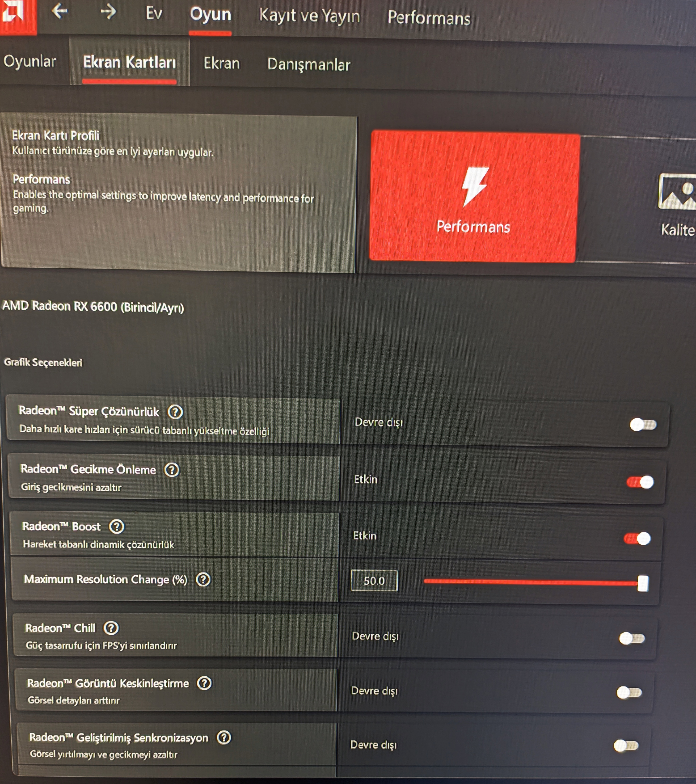The width and height of the screenshot is (696, 784).
Task: Select the Oyun tab
Action: click(210, 15)
